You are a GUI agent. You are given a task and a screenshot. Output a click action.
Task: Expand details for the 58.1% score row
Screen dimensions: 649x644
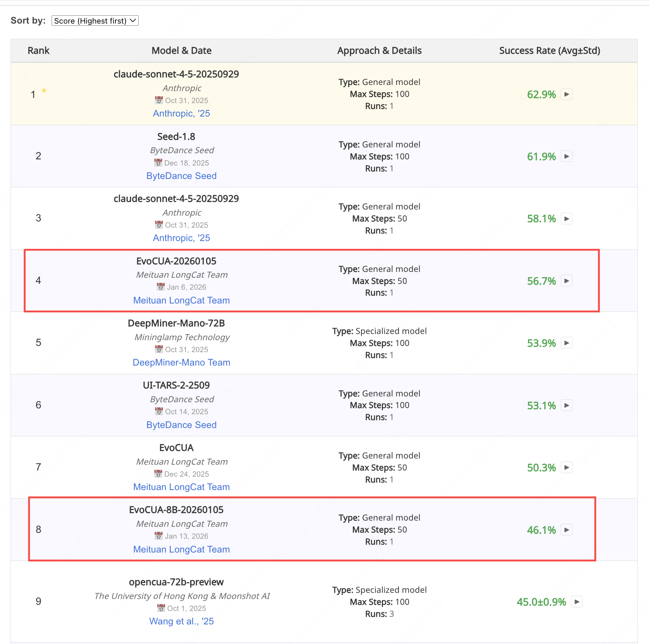pos(567,219)
